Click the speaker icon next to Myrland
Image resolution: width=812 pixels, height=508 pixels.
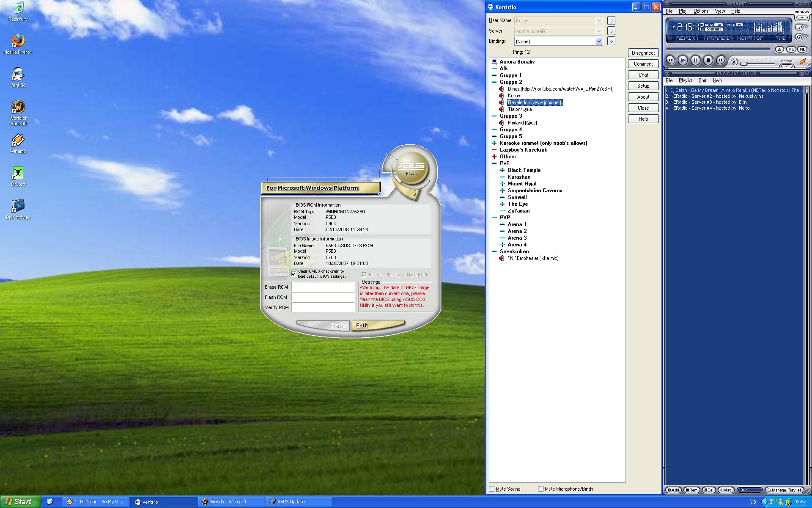pyautogui.click(x=502, y=123)
